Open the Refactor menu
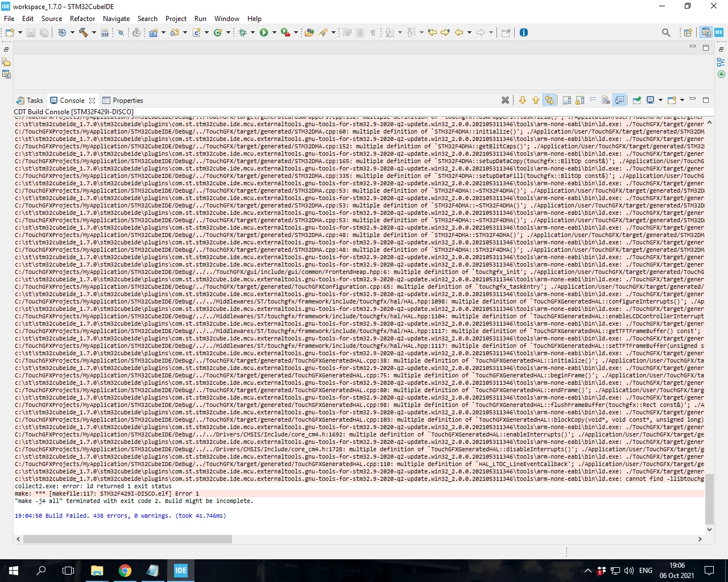 (x=82, y=18)
